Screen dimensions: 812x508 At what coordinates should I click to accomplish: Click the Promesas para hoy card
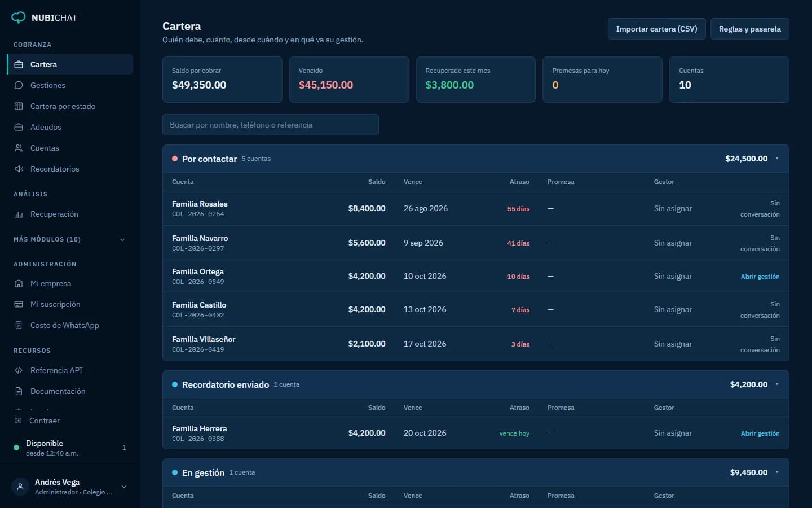[602, 80]
